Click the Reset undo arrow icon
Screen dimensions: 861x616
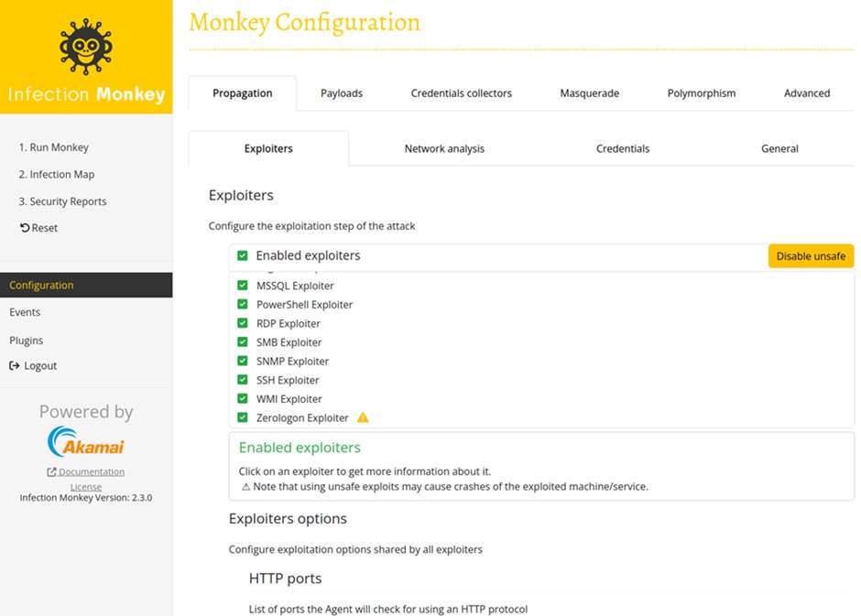click(25, 228)
